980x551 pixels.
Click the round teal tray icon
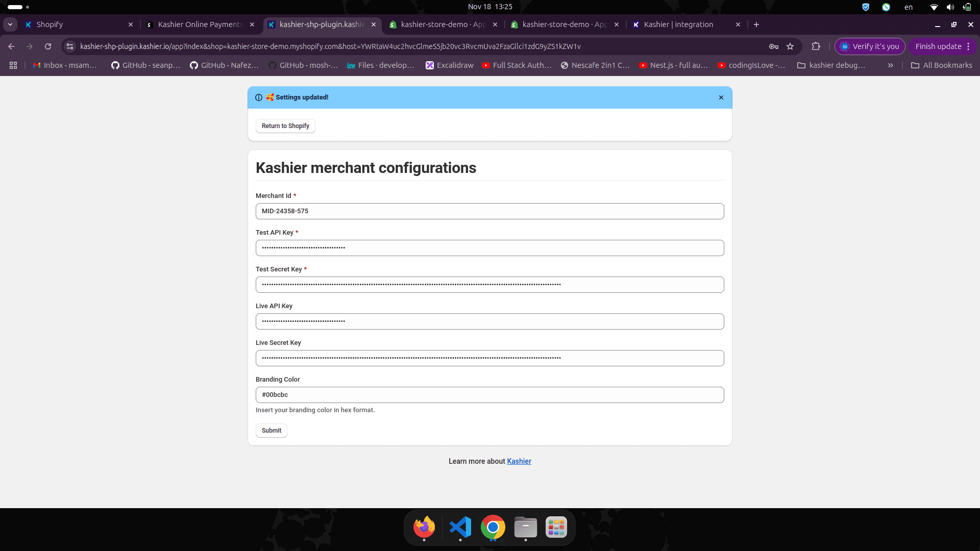point(886,7)
